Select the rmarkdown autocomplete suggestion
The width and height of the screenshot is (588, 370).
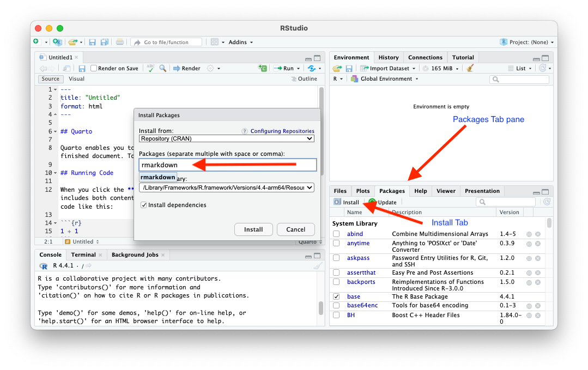(x=158, y=177)
